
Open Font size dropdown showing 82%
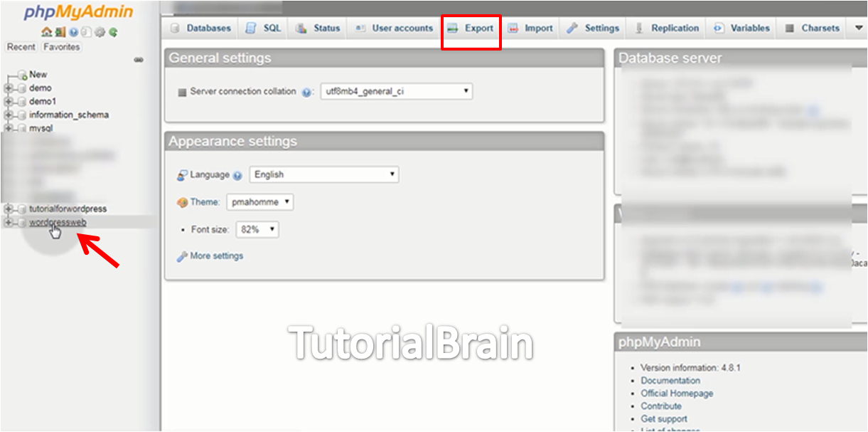[257, 230]
